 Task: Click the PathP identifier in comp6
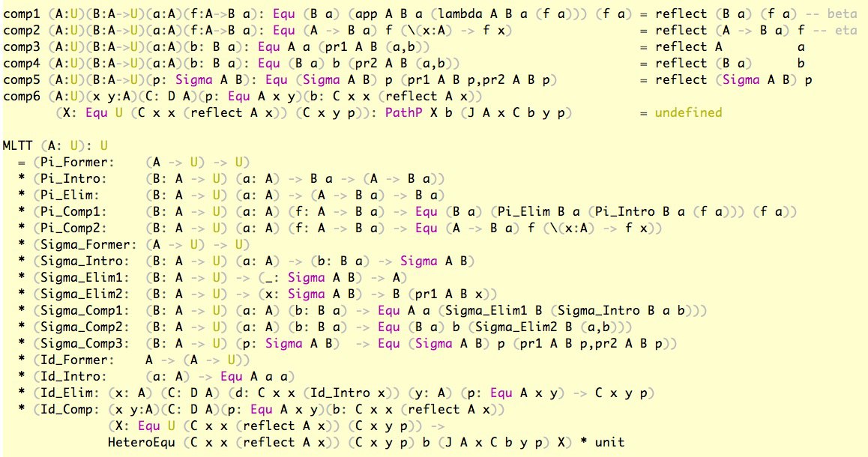point(403,113)
